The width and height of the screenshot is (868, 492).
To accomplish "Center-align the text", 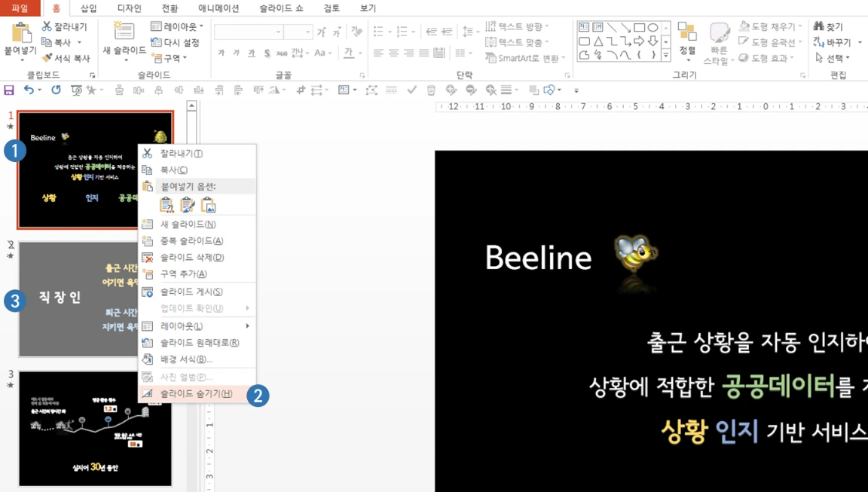I will (393, 53).
